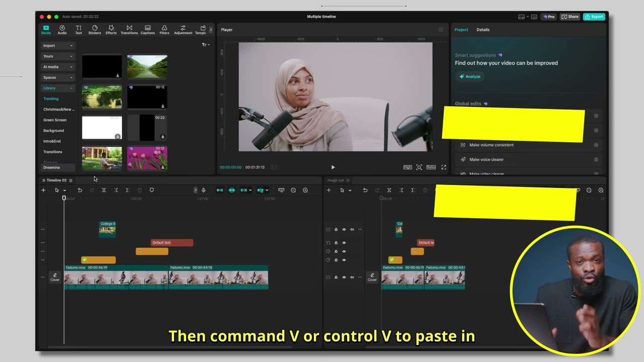Add new track with plus in rough cut
This screenshot has height=362, width=644.
click(329, 190)
